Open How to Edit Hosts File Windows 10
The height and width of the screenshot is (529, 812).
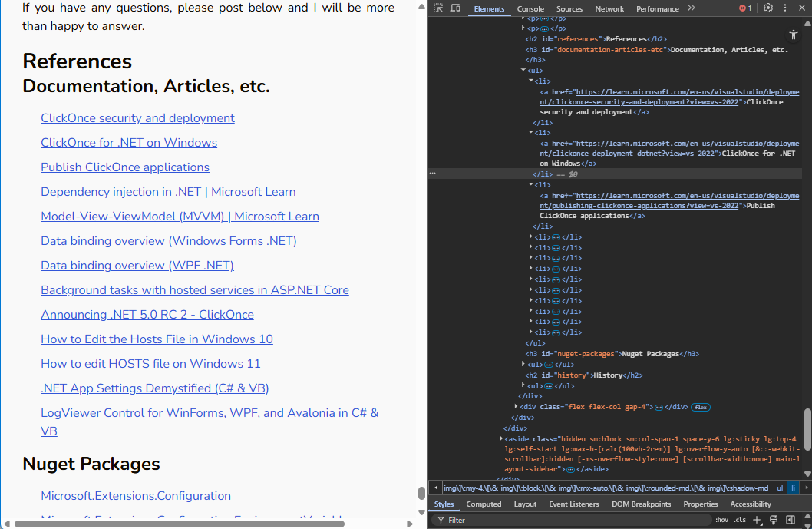(157, 339)
